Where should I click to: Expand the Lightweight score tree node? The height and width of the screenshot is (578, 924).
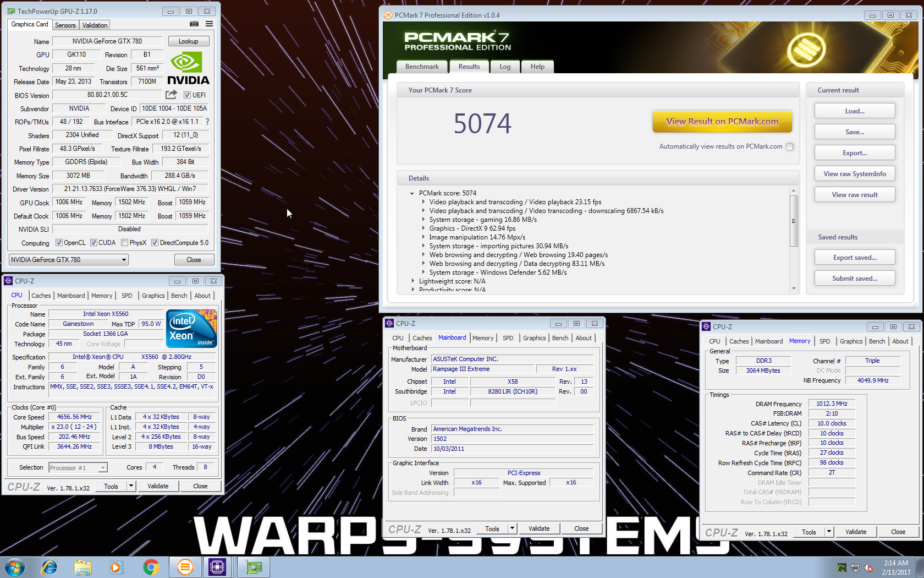click(x=413, y=281)
